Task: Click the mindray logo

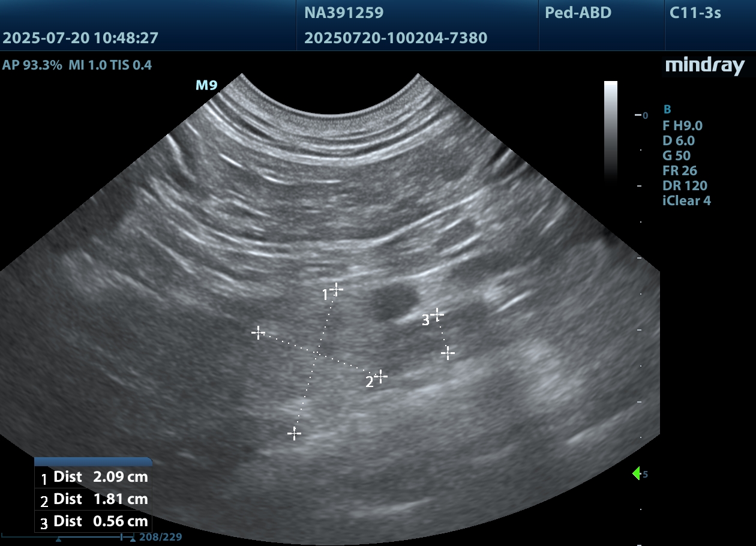Action: point(704,66)
